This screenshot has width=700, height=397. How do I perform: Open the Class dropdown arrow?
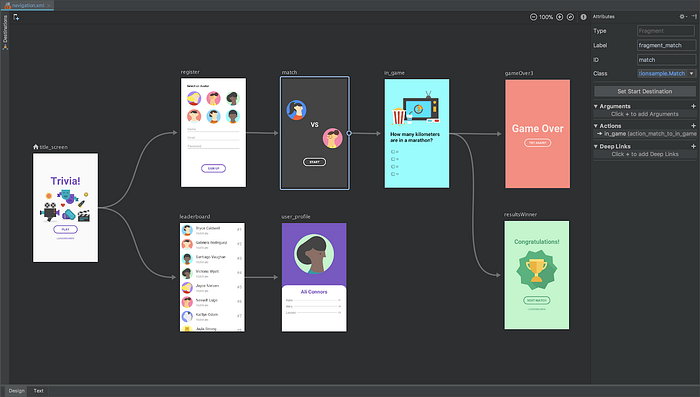coord(692,73)
